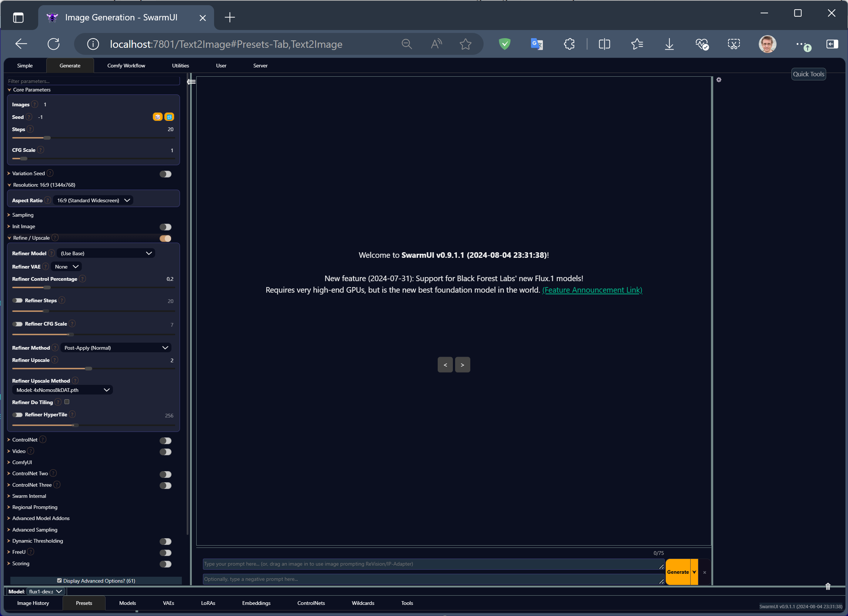Check the Refiner Do Tiling checkbox

click(x=67, y=402)
